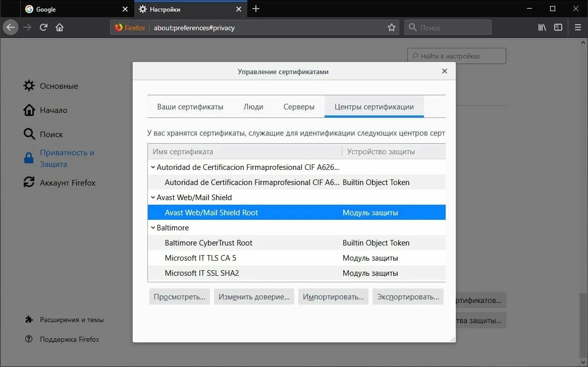Viewport: 588px width, 367px height.
Task: Switch to Серверы tab
Action: tap(298, 107)
